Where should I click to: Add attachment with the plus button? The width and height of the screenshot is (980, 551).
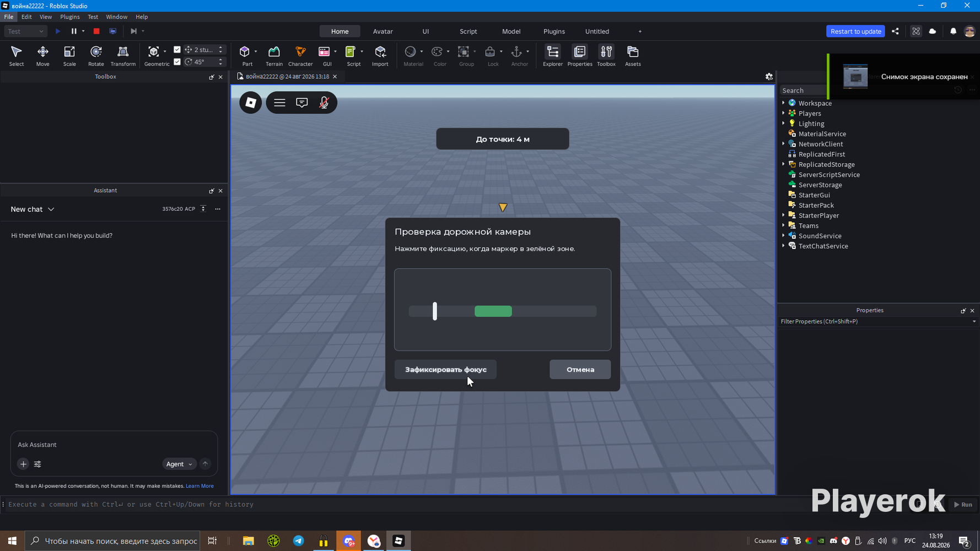[23, 464]
